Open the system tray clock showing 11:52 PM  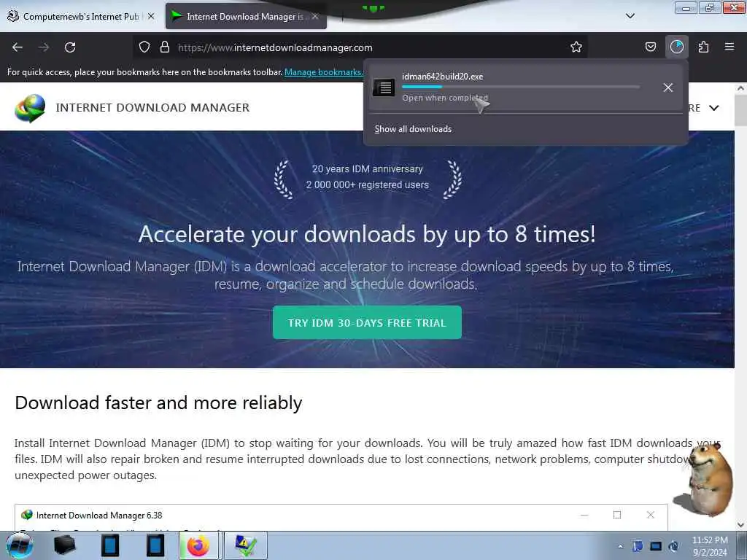point(710,546)
